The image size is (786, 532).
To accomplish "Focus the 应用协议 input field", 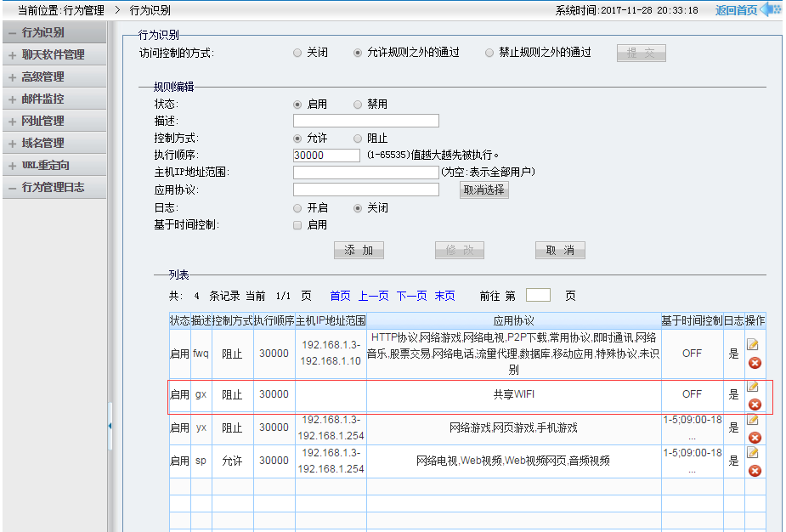I will 366,190.
